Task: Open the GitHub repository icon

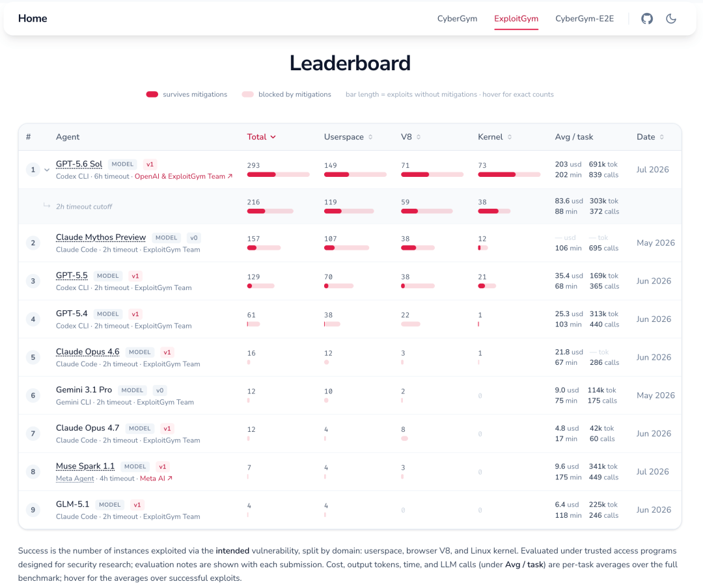Action: coord(646,18)
